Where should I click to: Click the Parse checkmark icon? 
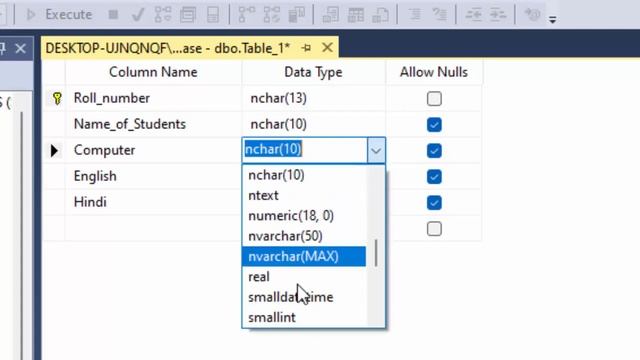tap(138, 15)
